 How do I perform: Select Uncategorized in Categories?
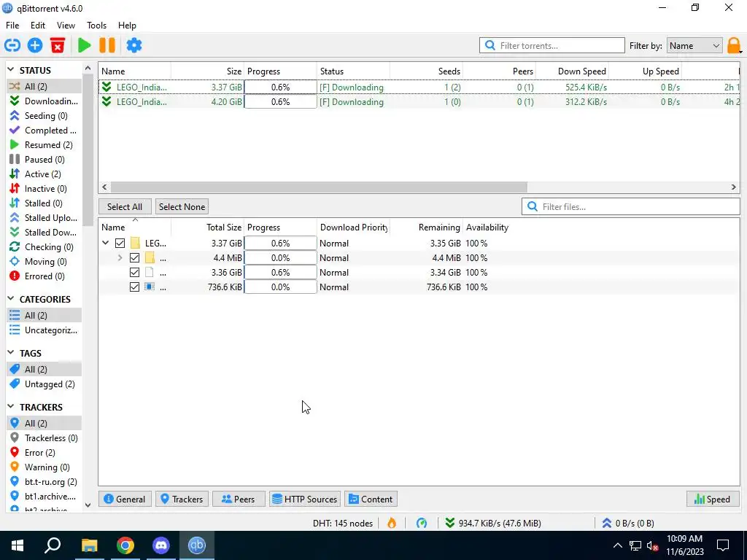click(43, 330)
